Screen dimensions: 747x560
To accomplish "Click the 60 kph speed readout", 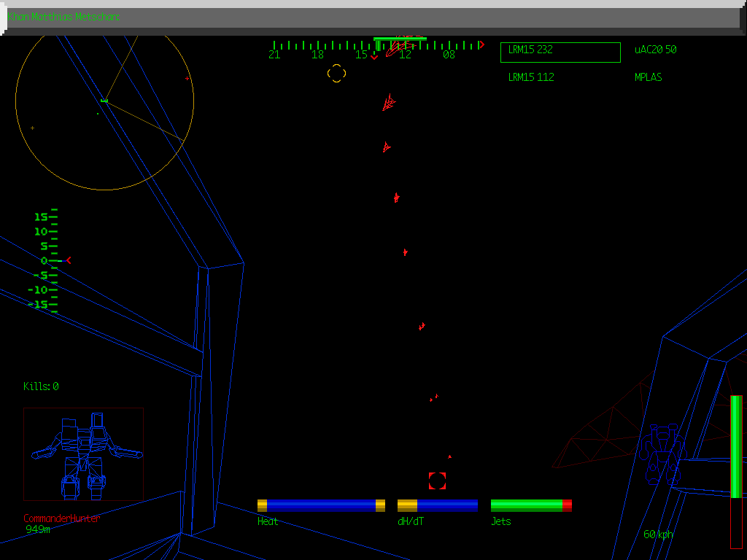I will 657,534.
